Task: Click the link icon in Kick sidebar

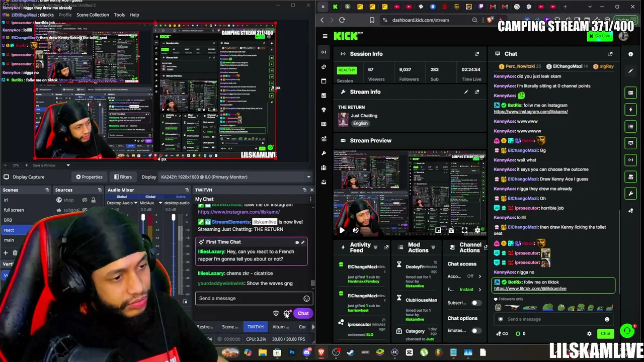Action: [x=324, y=66]
